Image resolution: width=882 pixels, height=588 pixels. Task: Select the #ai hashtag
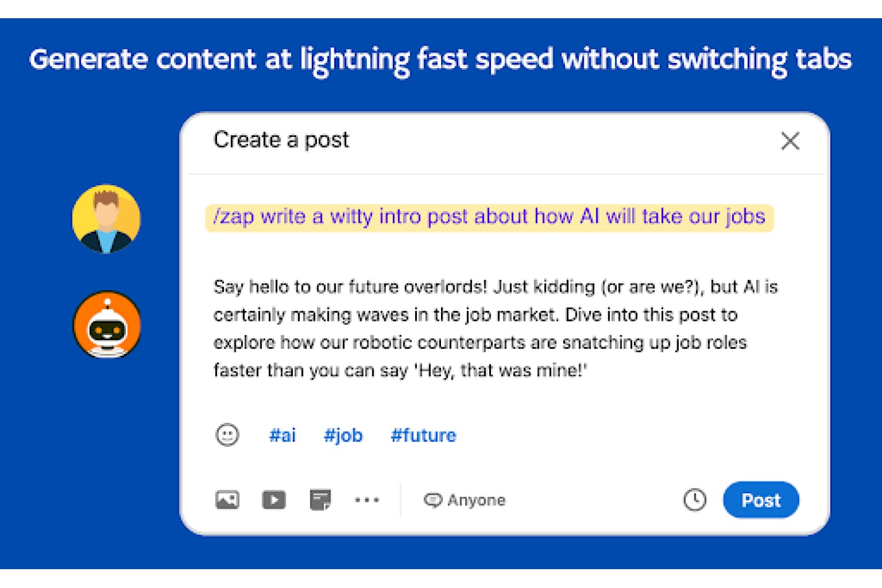coord(282,435)
